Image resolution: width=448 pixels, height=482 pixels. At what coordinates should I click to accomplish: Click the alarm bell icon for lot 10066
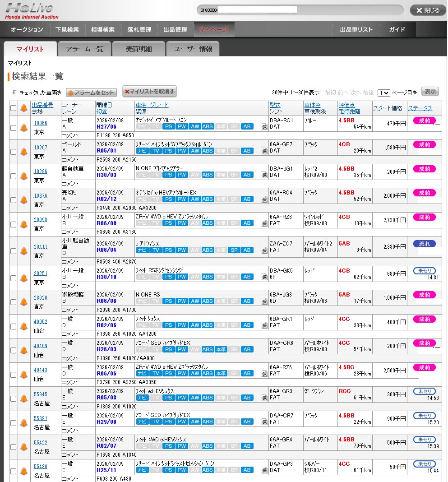coord(24,128)
